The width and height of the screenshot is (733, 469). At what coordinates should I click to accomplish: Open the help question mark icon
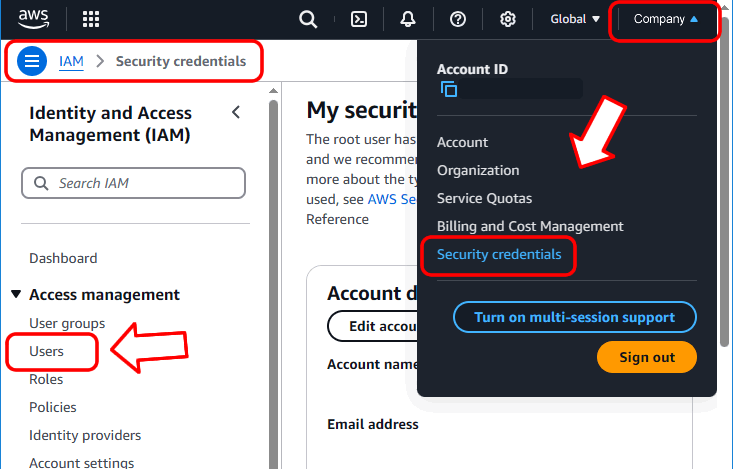(458, 19)
